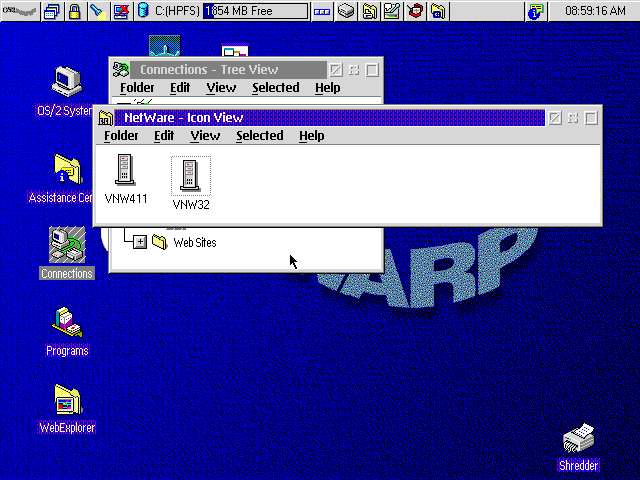Open Help menu in NetWare window
Viewport: 640px width, 480px height.
(x=311, y=136)
